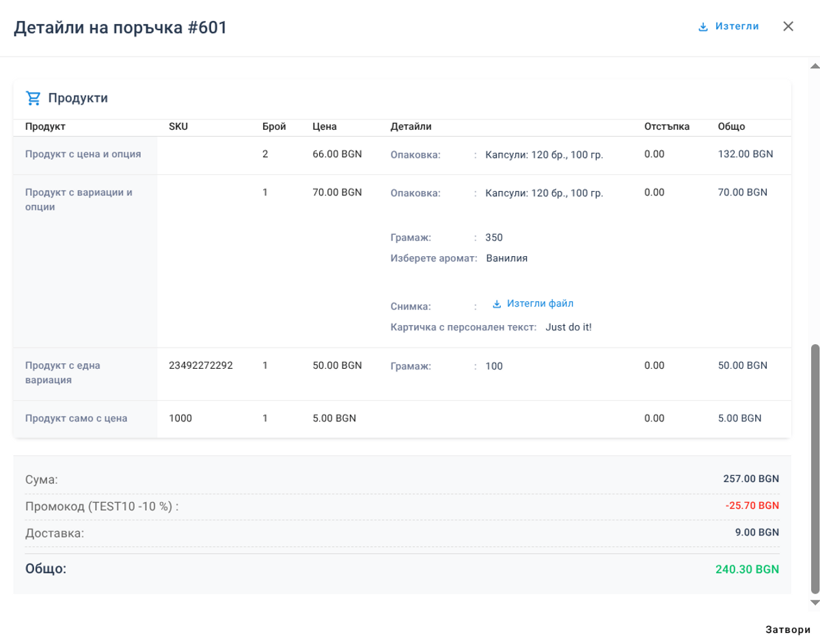This screenshot has height=644, width=820.
Task: Click the discount amount -25.70 BGN
Action: point(752,506)
